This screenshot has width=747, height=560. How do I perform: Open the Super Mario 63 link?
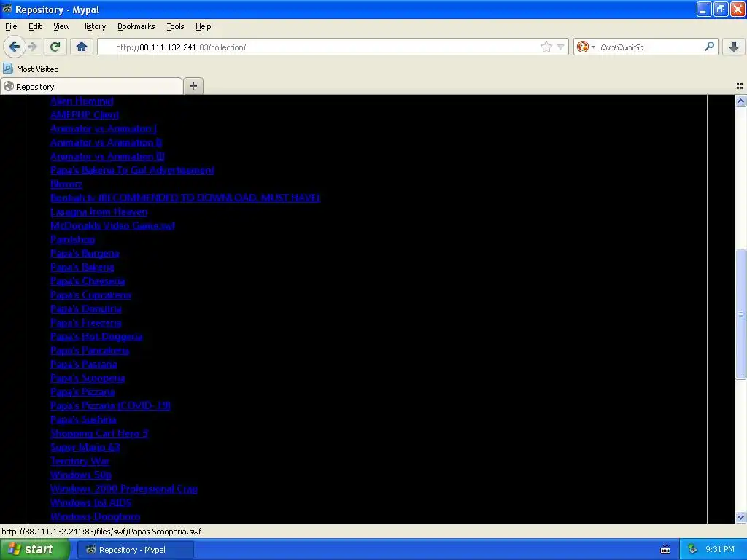coord(85,447)
